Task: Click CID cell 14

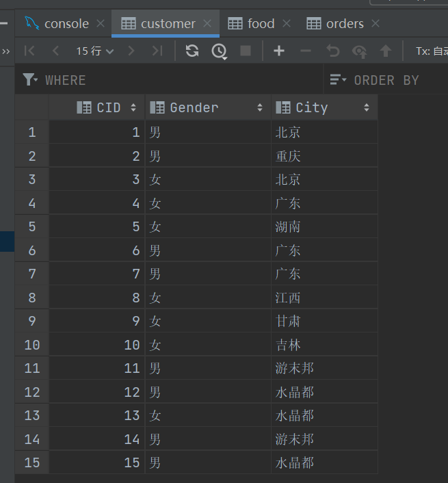Action: point(96,439)
